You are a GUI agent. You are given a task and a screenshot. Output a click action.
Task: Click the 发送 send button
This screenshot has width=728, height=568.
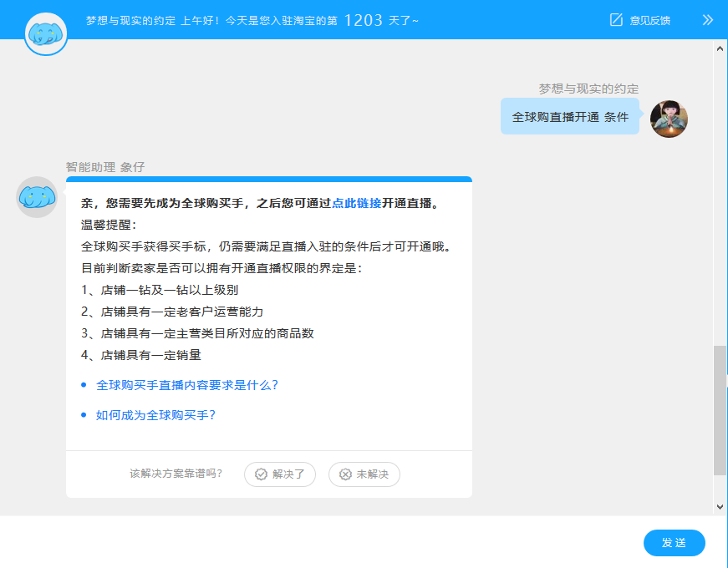click(675, 542)
